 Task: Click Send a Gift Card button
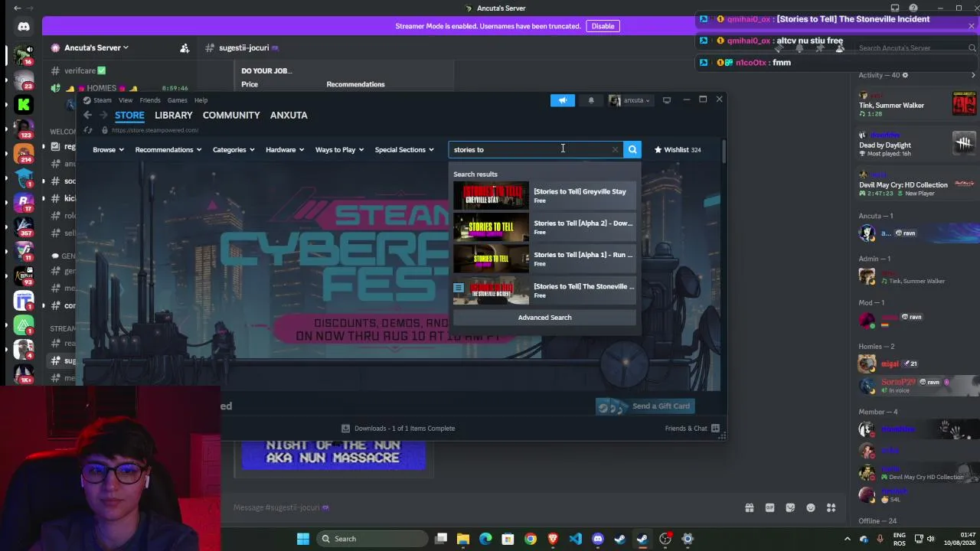point(645,406)
